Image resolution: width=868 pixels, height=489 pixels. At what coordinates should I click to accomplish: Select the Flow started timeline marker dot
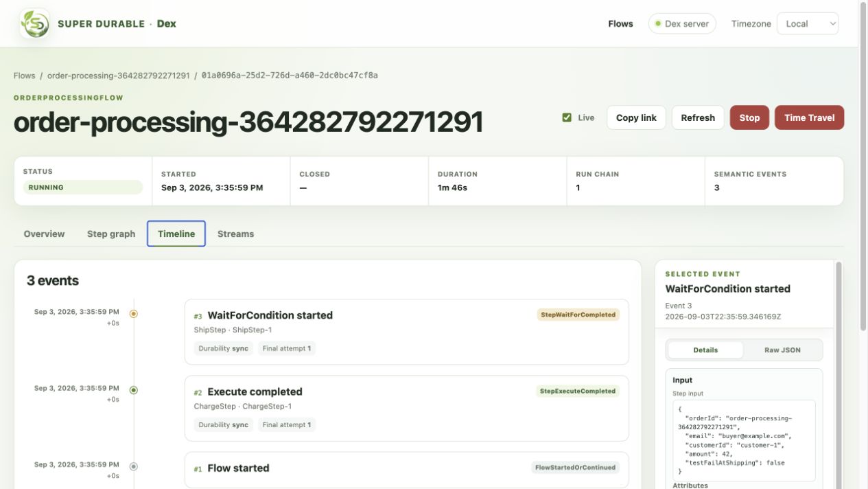point(134,466)
